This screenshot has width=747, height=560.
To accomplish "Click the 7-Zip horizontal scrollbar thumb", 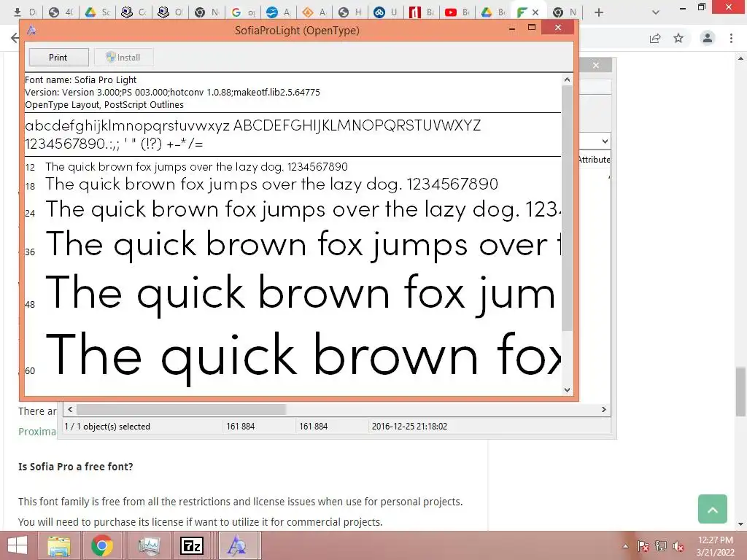I will click(181, 410).
